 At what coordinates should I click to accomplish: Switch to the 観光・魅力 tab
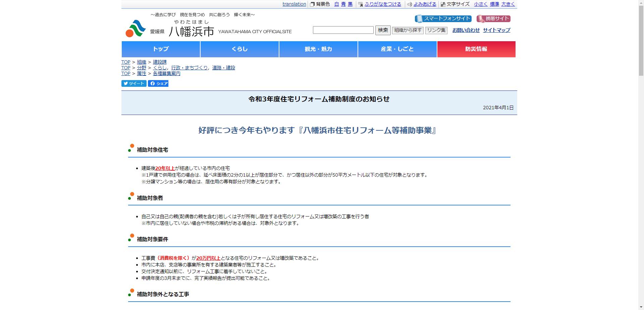[x=318, y=49]
